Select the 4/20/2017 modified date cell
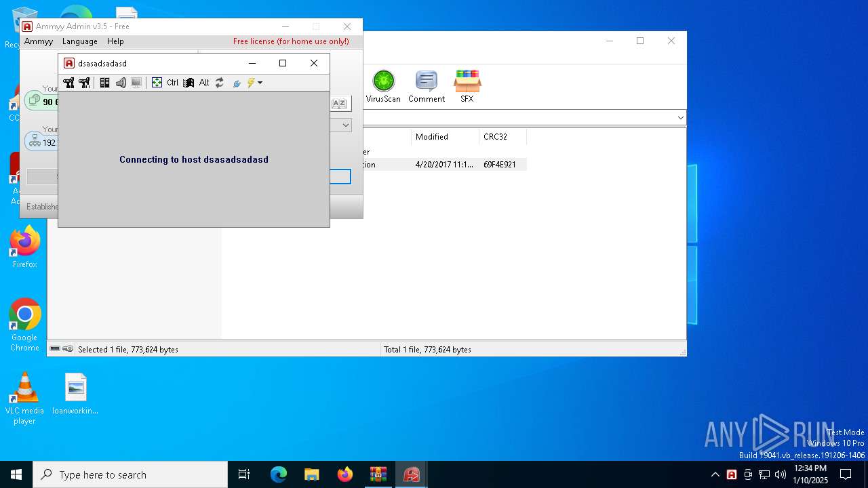 tap(445, 165)
